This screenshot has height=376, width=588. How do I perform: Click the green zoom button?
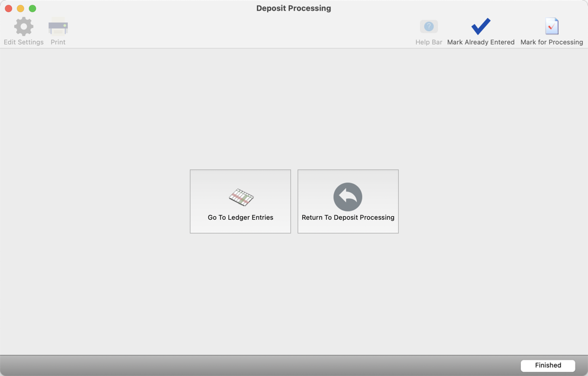[32, 8]
